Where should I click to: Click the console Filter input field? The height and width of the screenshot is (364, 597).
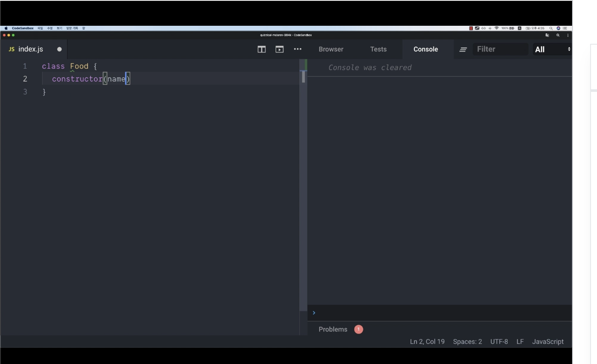(501, 49)
